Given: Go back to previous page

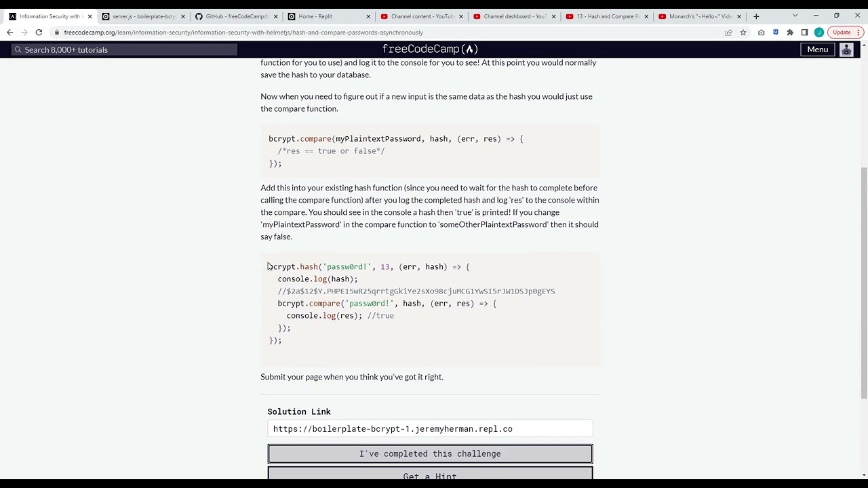Looking at the screenshot, I should (x=9, y=33).
